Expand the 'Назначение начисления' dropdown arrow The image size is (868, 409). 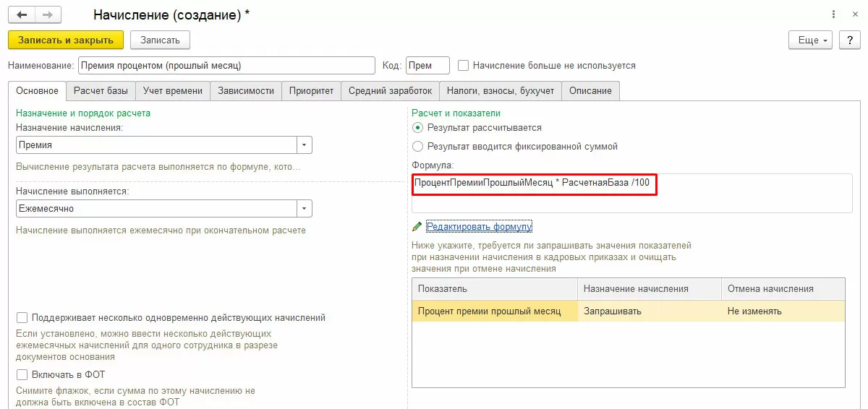tap(305, 145)
